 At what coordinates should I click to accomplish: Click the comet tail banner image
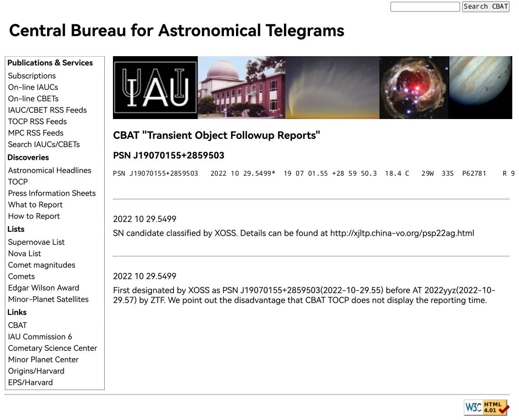[x=333, y=88]
